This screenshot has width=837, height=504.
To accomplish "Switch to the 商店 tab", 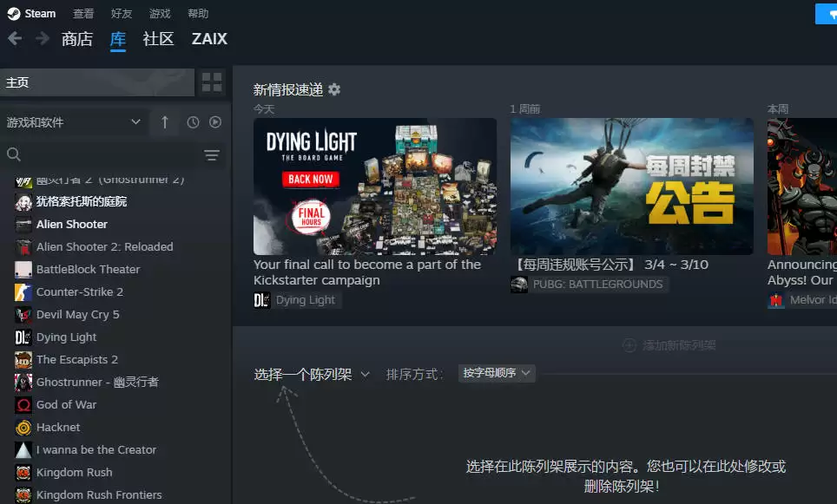I will [x=76, y=39].
